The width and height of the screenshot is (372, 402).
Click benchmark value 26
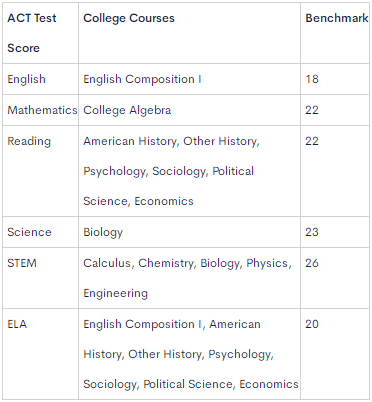tap(312, 263)
